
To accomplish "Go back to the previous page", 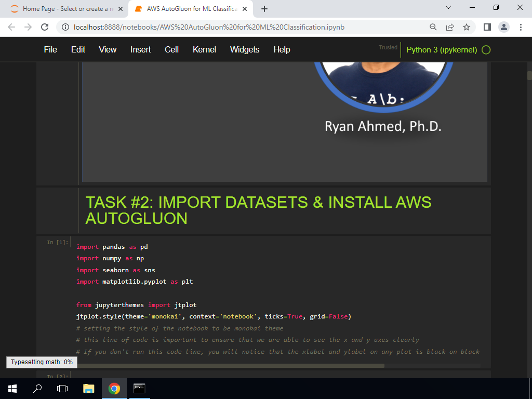I will (11, 27).
